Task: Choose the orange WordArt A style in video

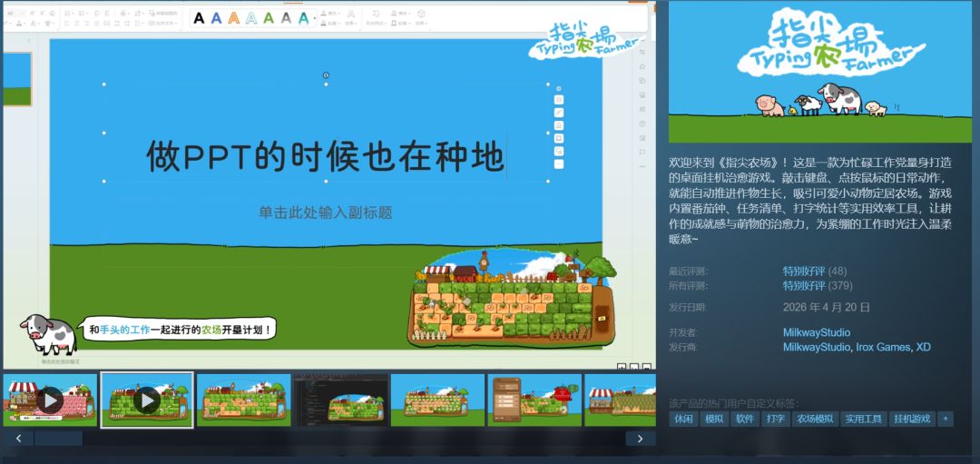Action: point(234,18)
